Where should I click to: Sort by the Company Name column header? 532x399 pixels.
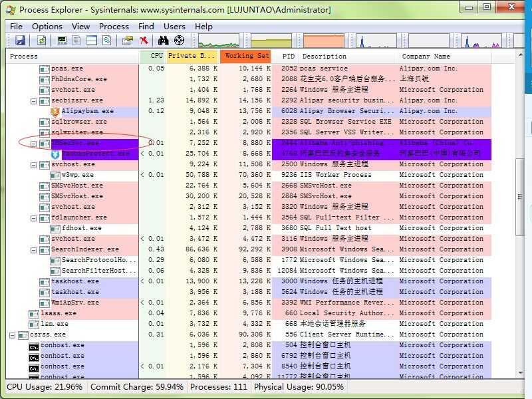[x=444, y=57]
